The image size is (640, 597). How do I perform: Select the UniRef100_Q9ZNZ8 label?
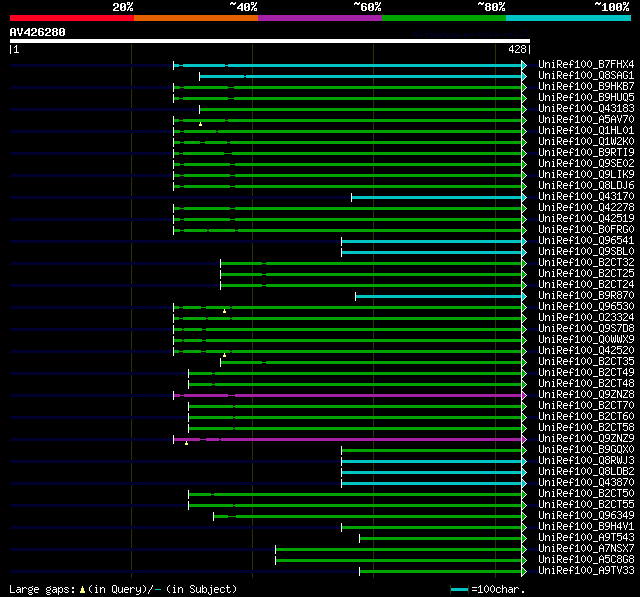click(x=586, y=395)
